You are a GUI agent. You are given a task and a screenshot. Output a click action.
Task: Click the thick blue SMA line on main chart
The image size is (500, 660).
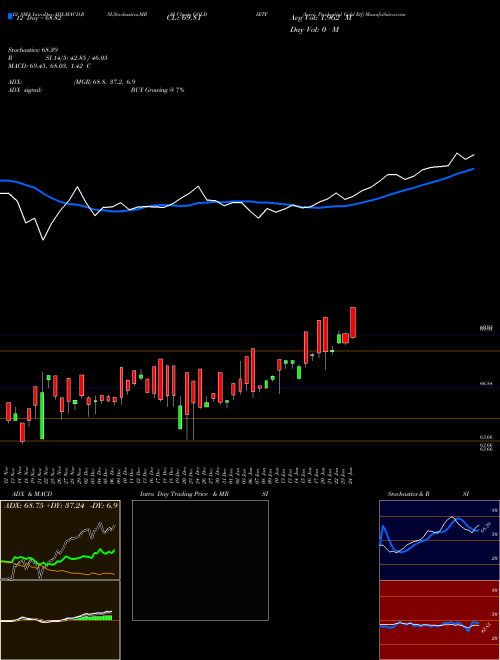[236, 202]
